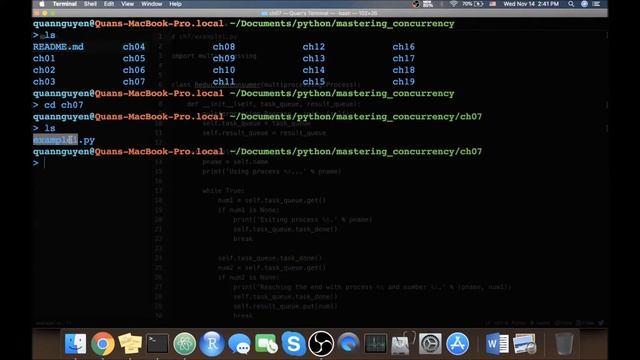
Task: Click the Spotlight search icon
Action: (571, 4)
